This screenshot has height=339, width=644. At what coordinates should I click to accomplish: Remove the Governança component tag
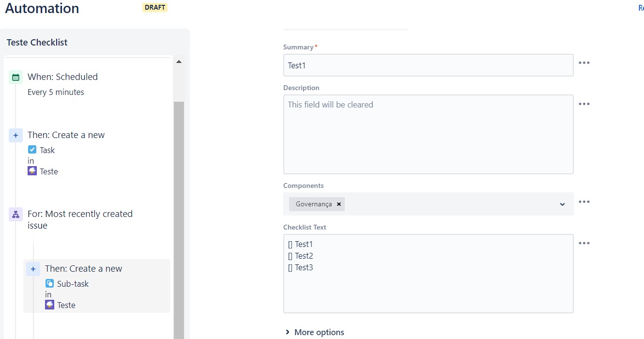tap(339, 204)
